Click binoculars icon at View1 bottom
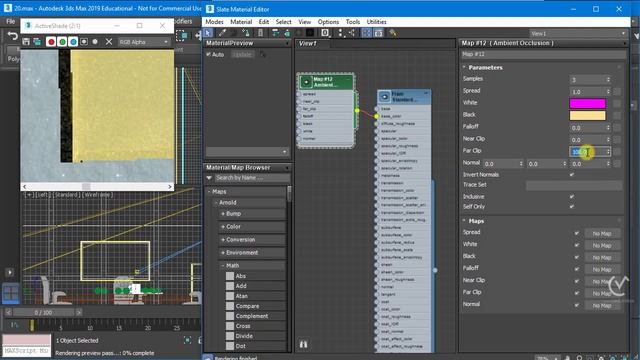Viewport: 640px width, 360px height. 303,344
